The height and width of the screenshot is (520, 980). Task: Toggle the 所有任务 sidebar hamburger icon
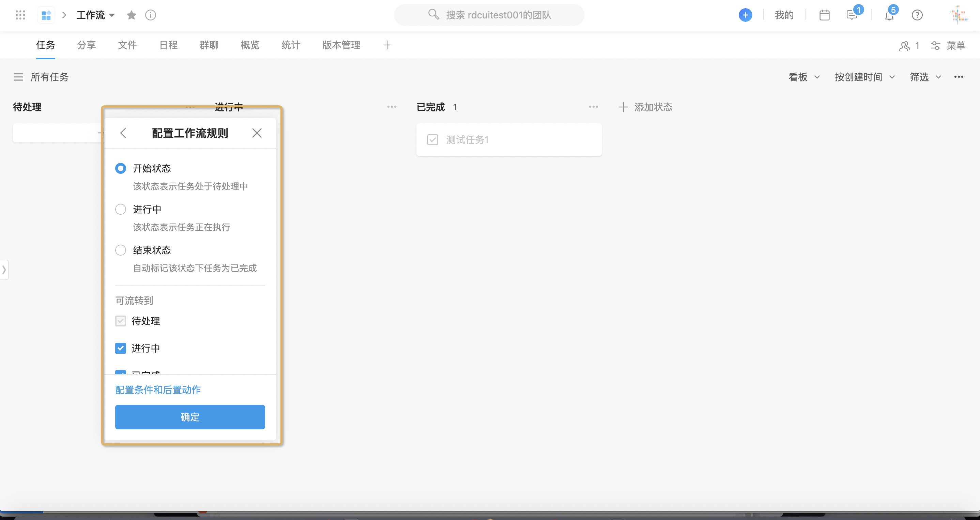click(18, 77)
